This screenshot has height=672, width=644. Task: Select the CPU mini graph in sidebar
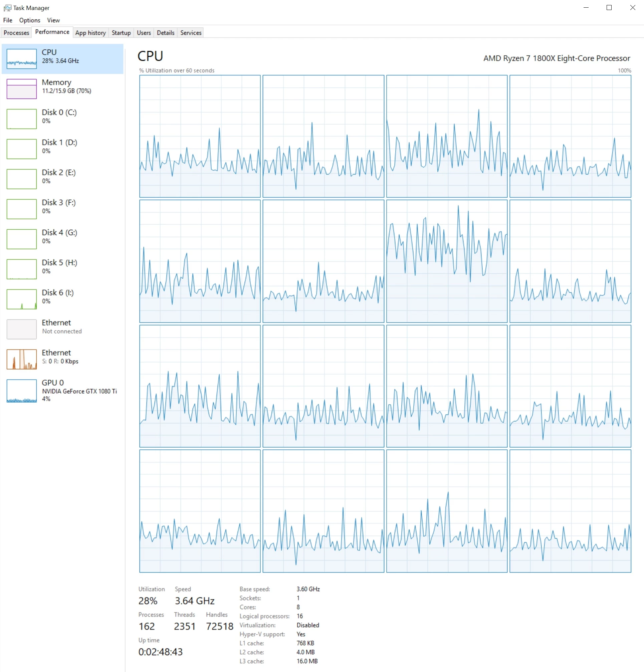pos(22,59)
